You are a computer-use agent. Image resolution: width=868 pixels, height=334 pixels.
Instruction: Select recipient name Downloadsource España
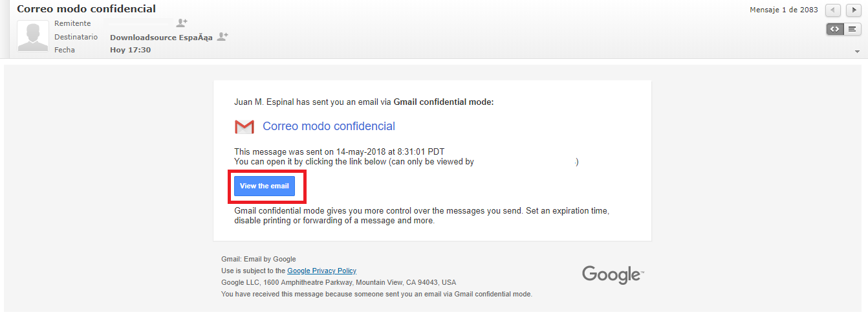[x=161, y=38]
